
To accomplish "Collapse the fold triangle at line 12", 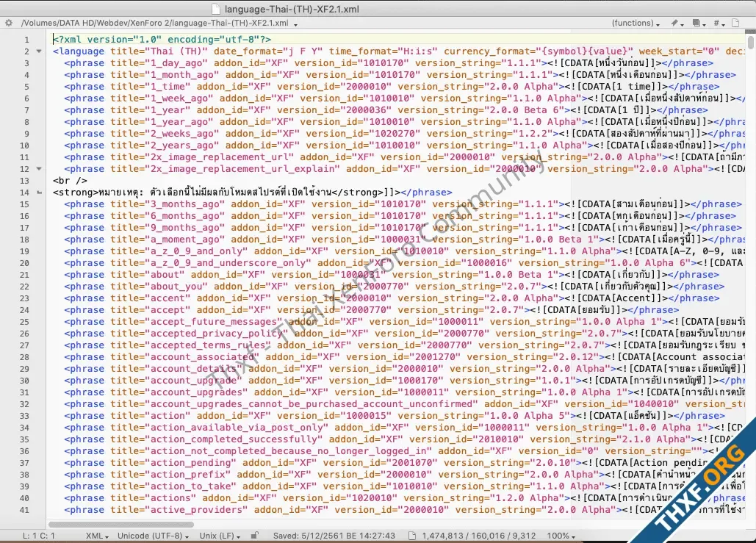I will coord(39,169).
